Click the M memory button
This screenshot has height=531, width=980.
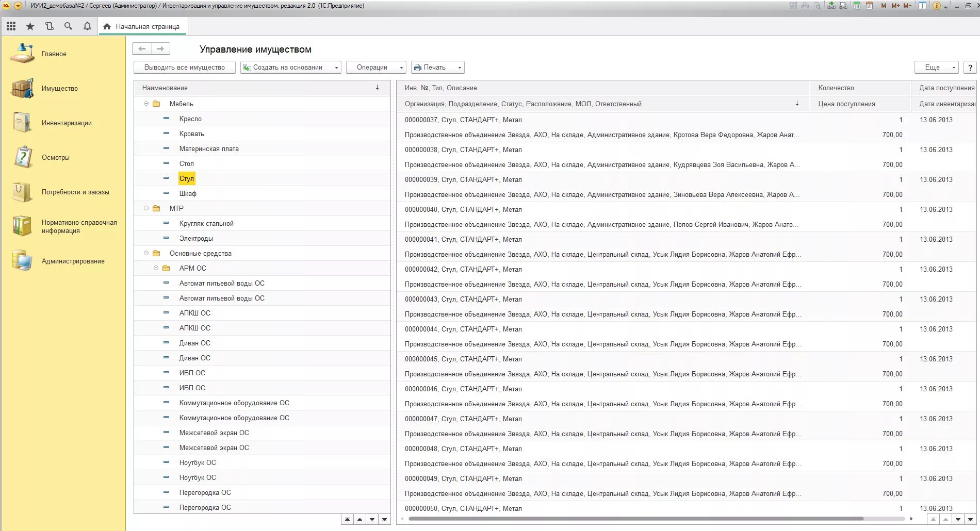884,6
